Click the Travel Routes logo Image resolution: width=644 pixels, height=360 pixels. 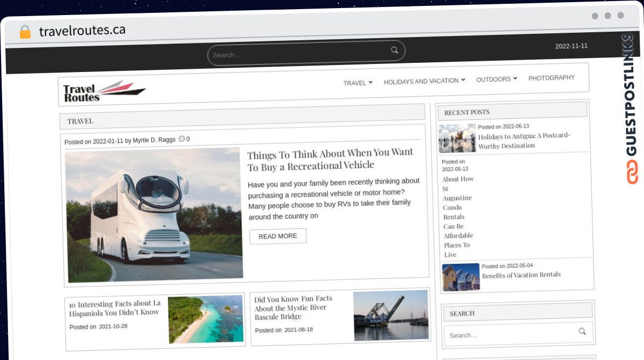tap(105, 91)
